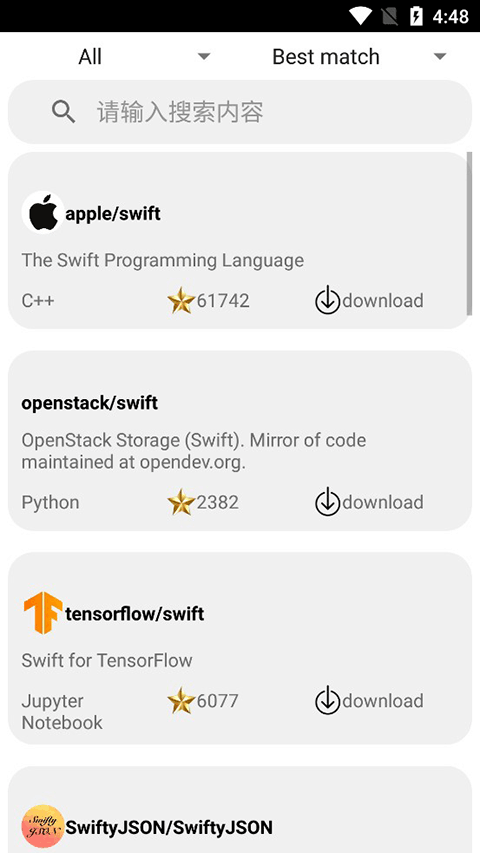
Task: Click the arrow next to All
Action: click(x=204, y=56)
